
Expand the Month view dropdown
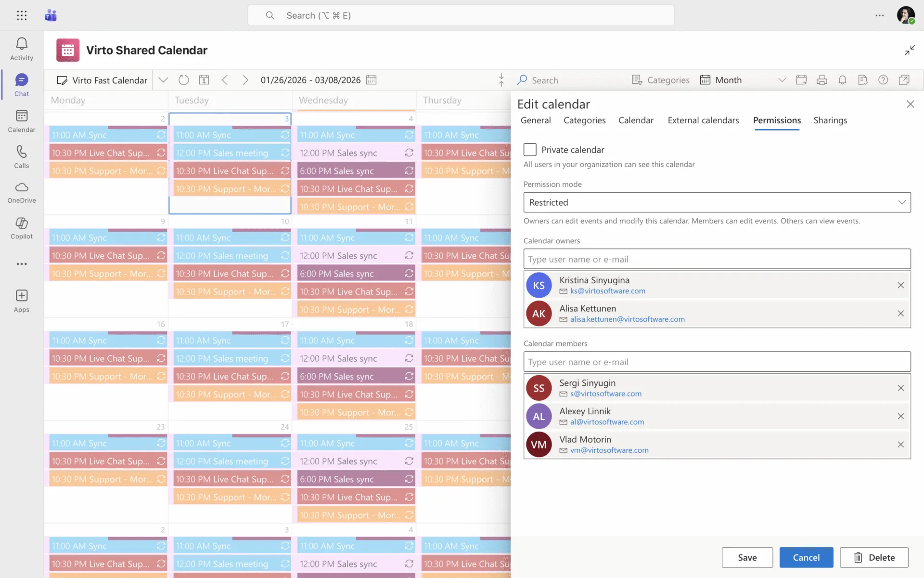click(x=782, y=80)
